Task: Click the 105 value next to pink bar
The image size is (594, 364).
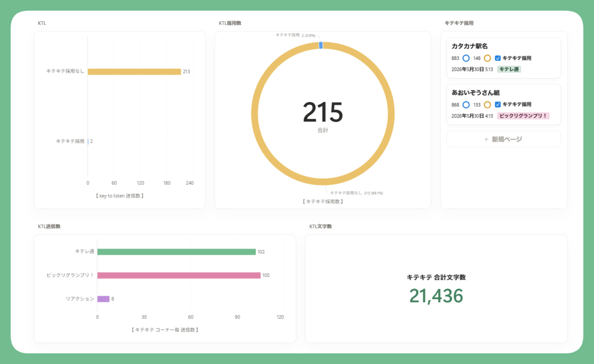Action: click(266, 275)
